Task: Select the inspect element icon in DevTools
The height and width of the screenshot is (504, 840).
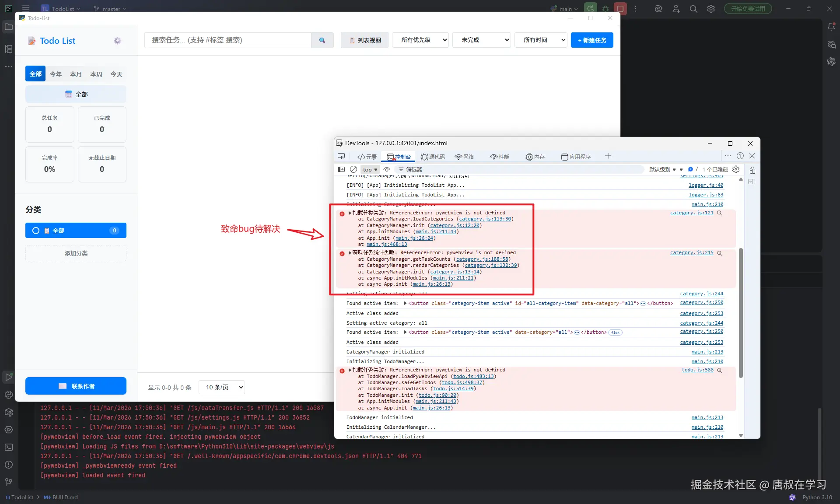Action: click(341, 156)
